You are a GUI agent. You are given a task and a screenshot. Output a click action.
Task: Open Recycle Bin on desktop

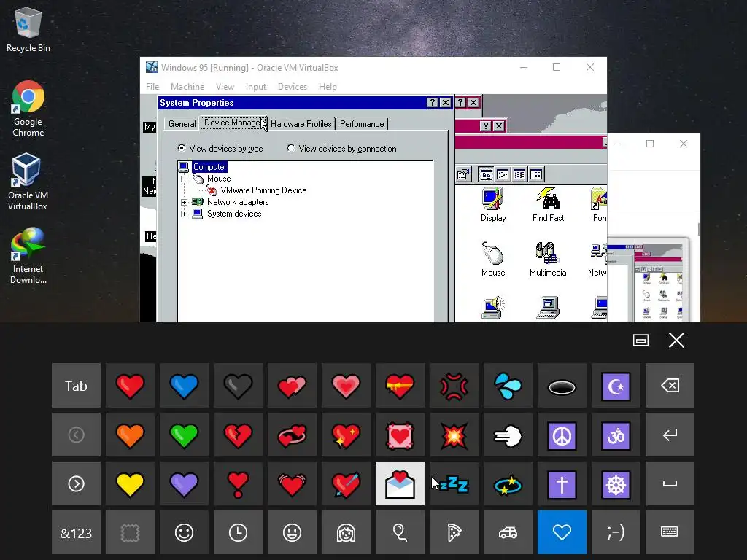click(x=28, y=30)
